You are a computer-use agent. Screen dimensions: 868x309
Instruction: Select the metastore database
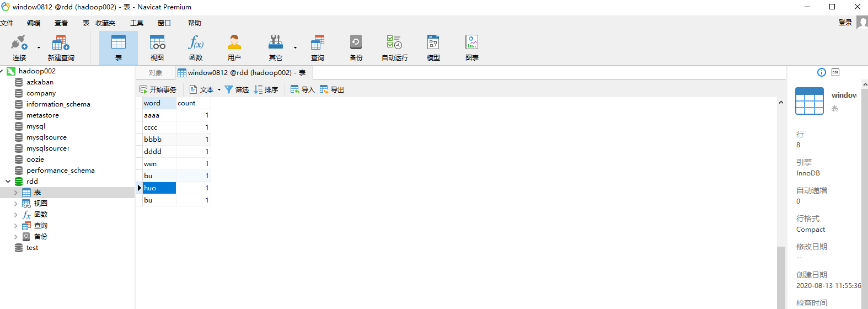42,115
